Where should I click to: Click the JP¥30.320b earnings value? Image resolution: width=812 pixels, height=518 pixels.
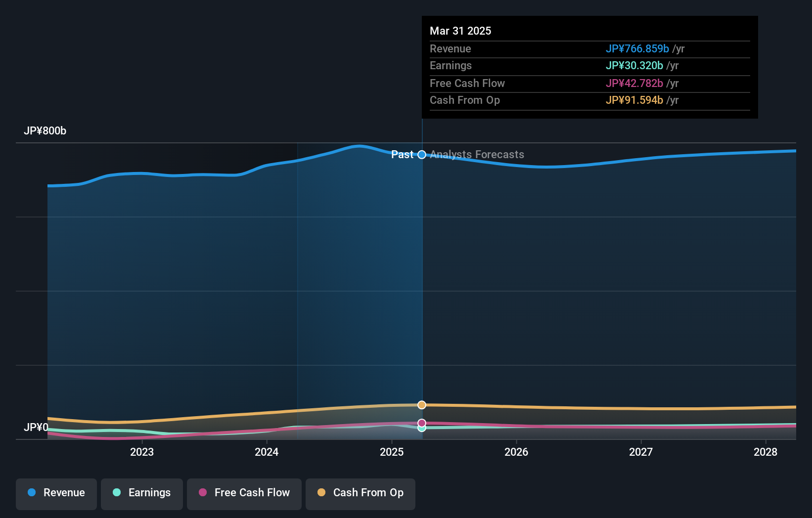[x=634, y=66]
